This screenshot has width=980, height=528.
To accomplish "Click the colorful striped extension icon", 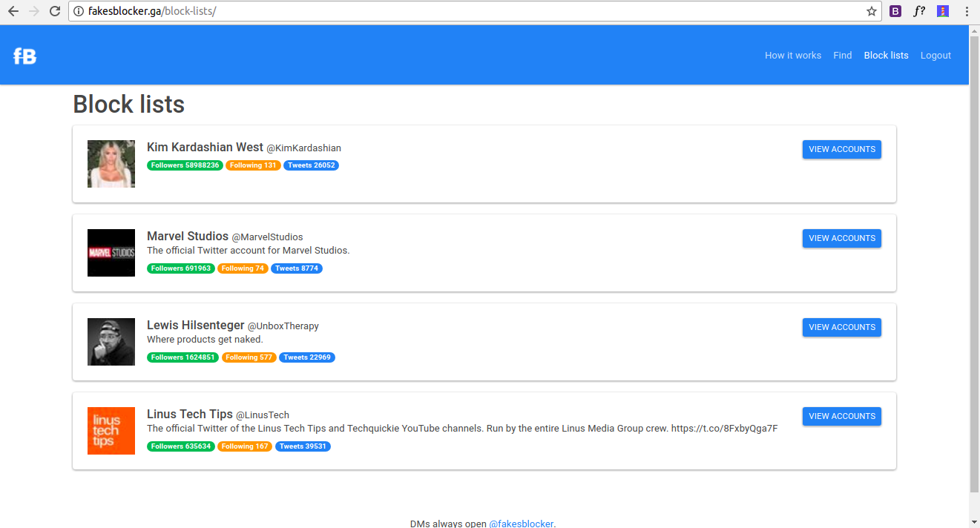I will pos(943,11).
